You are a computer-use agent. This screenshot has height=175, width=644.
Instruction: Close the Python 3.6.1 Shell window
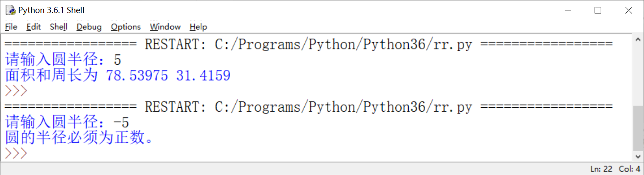[628, 10]
